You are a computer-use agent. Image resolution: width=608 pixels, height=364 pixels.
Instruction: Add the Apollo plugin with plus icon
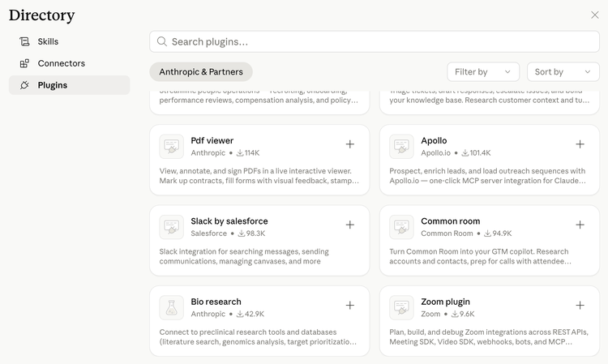pos(580,144)
